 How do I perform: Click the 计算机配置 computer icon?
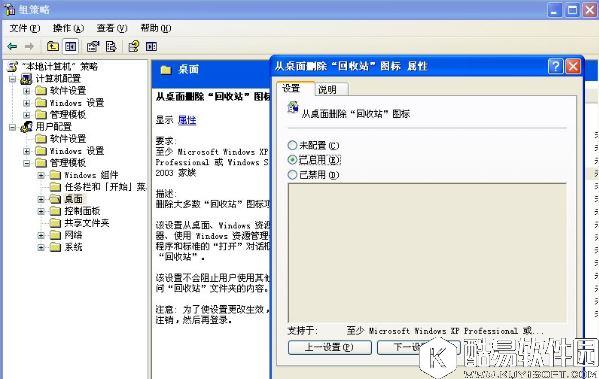point(26,79)
